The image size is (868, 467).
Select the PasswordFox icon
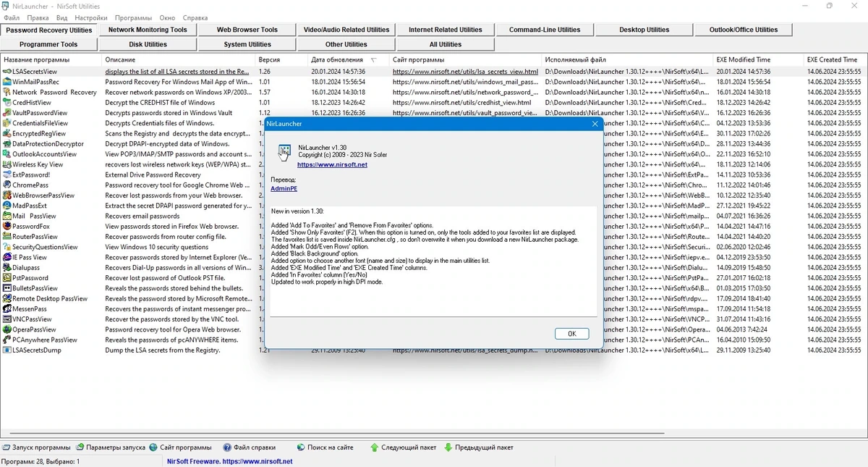tap(7, 227)
